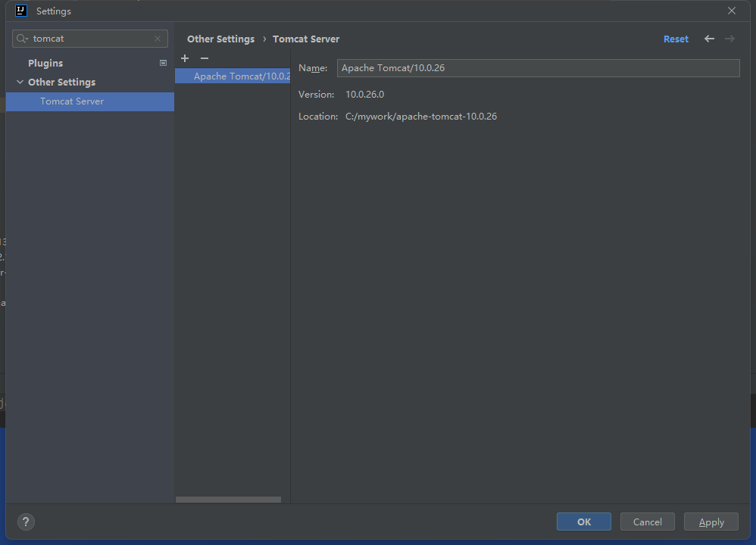Focus the settings search field

point(92,39)
